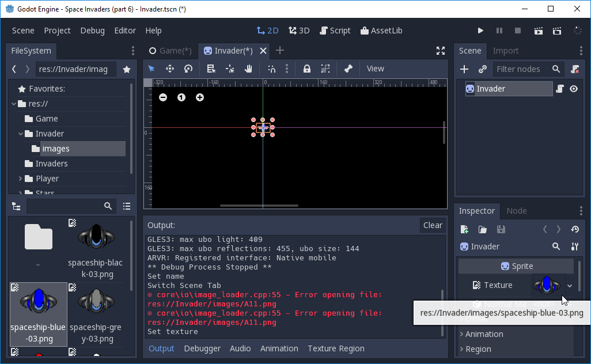Open the View menu in the viewport
The width and height of the screenshot is (591, 364).
coord(375,69)
